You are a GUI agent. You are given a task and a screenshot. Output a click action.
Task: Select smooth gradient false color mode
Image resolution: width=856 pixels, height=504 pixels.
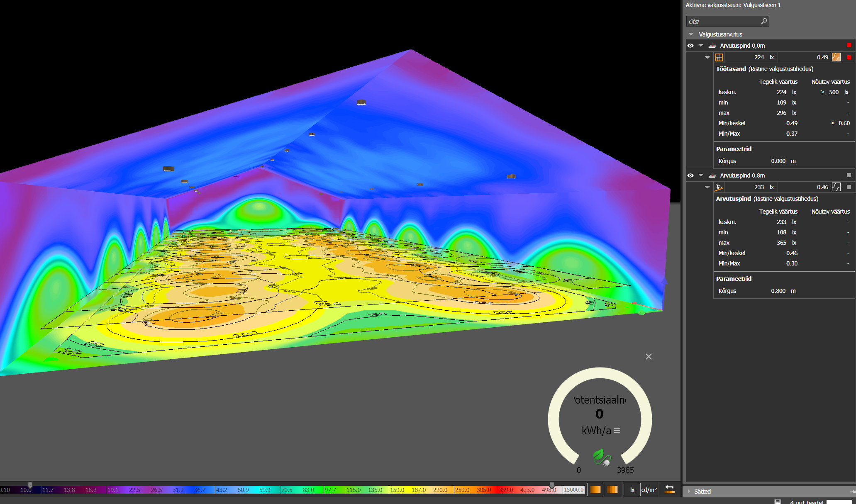pos(595,489)
